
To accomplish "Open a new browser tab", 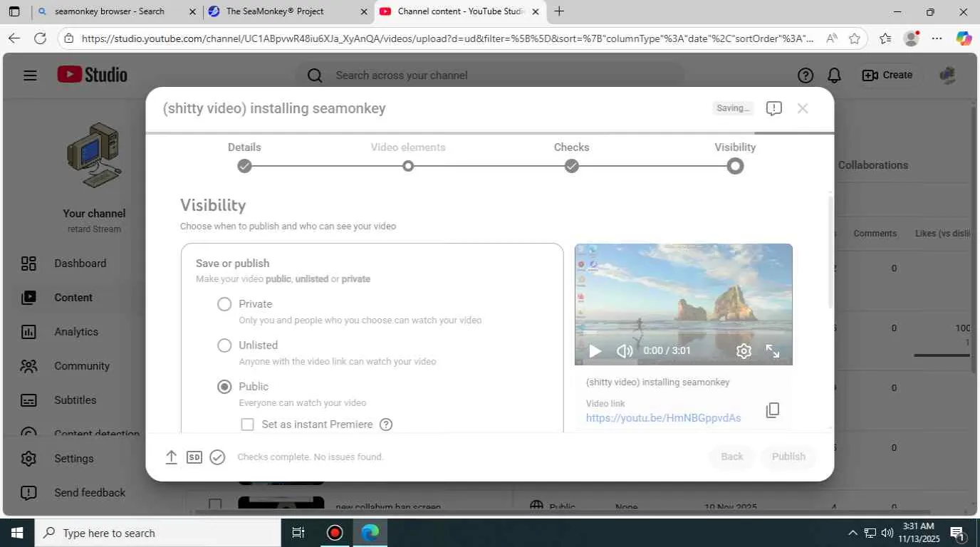I will click(559, 11).
